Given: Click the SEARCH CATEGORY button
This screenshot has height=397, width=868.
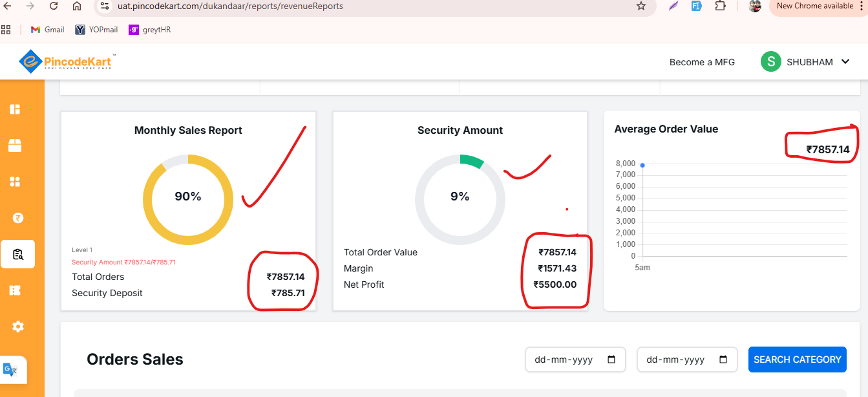Looking at the screenshot, I should coord(798,359).
